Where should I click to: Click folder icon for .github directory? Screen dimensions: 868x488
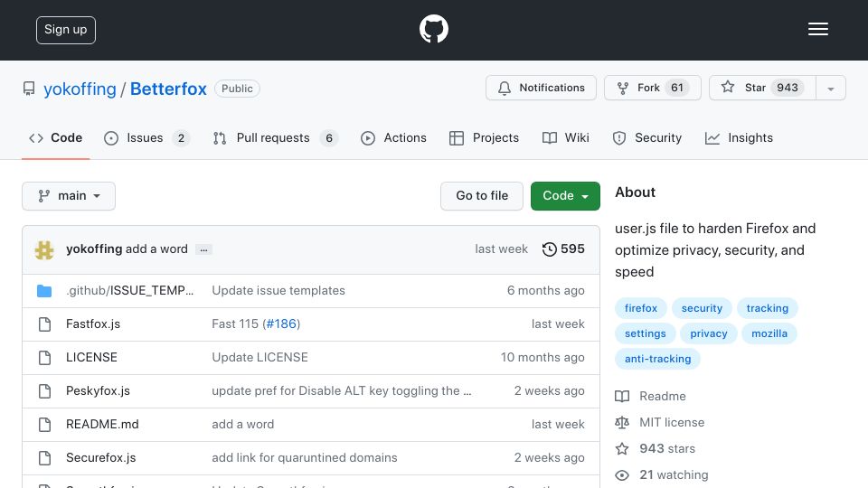pos(44,291)
